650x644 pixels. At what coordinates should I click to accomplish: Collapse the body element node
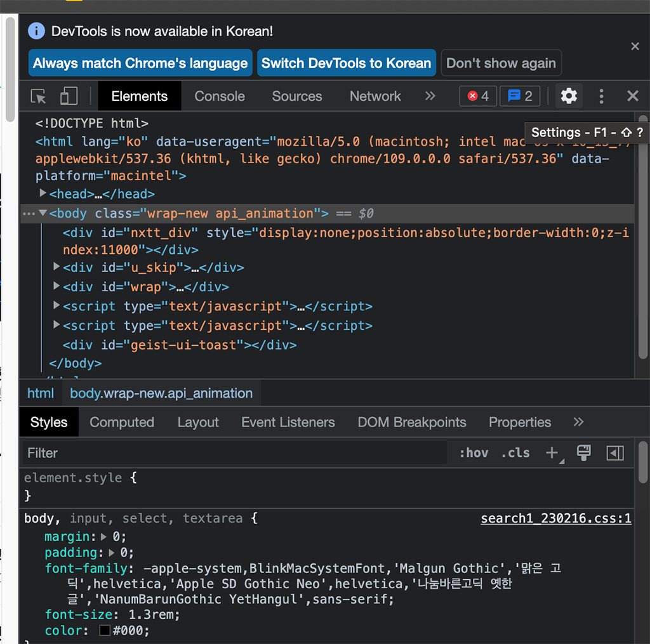pyautogui.click(x=43, y=213)
